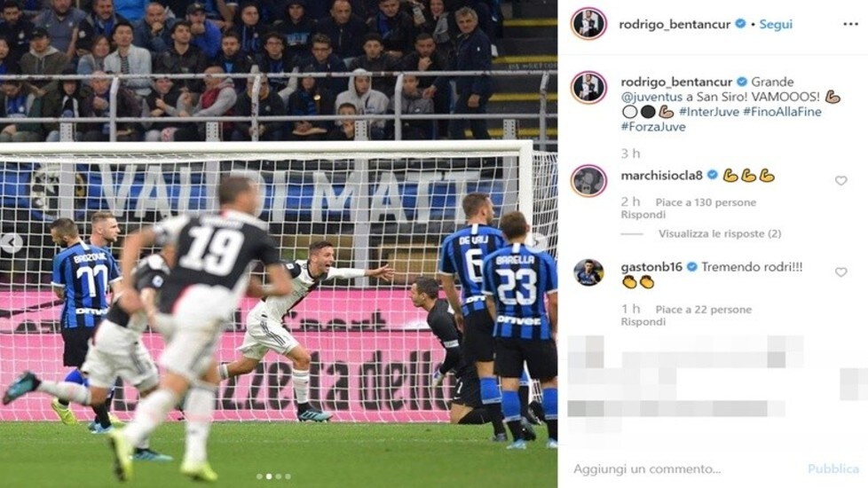
Task: Open marchisiocla8's profile avatar
Action: point(588,181)
